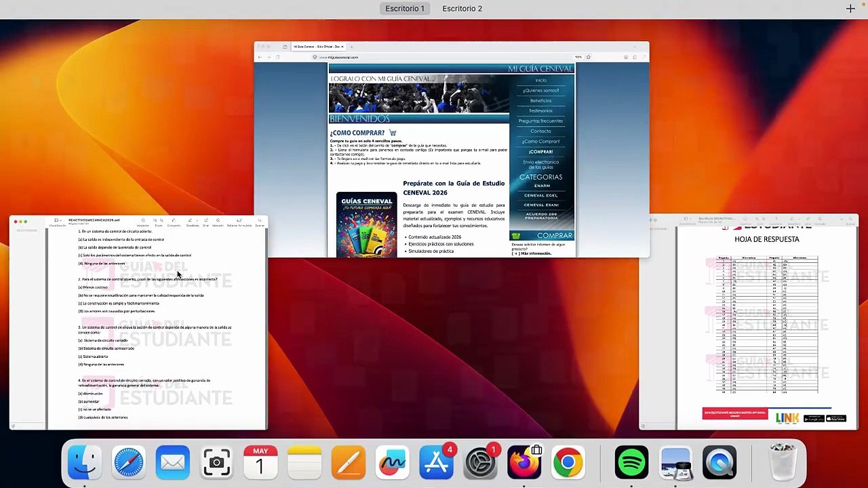Viewport: 868px width, 488px height.
Task: Open Freeform from the Dock
Action: click(x=393, y=463)
